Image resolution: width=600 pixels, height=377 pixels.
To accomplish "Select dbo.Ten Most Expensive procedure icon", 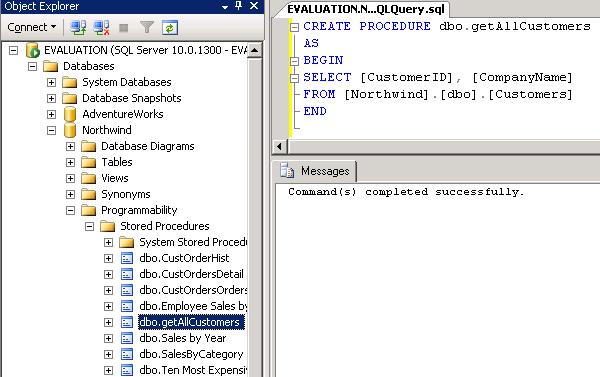I will tap(127, 370).
